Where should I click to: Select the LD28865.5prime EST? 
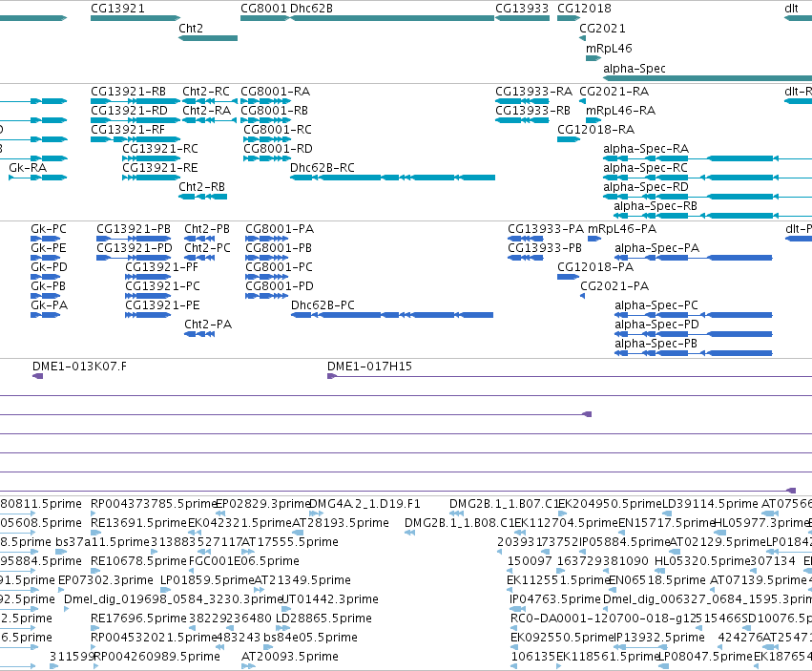click(x=282, y=628)
